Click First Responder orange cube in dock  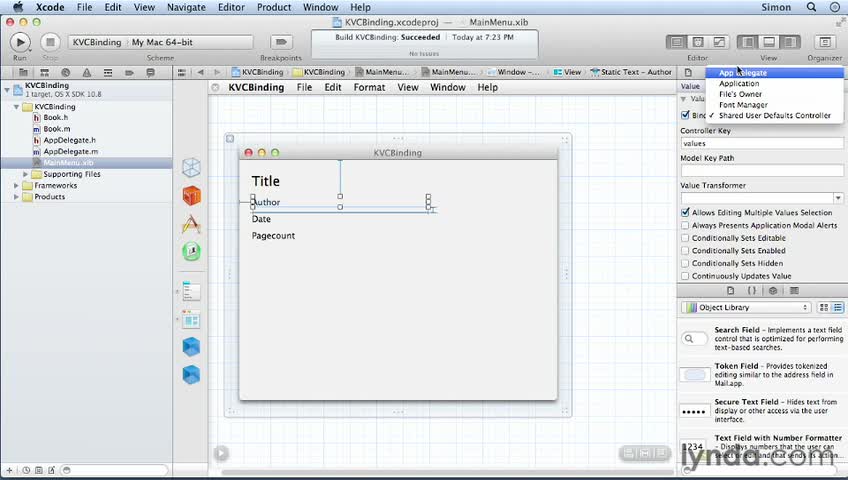click(191, 196)
